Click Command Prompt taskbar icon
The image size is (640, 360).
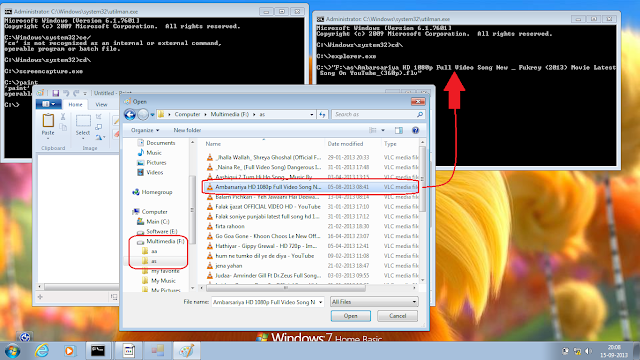click(98, 351)
